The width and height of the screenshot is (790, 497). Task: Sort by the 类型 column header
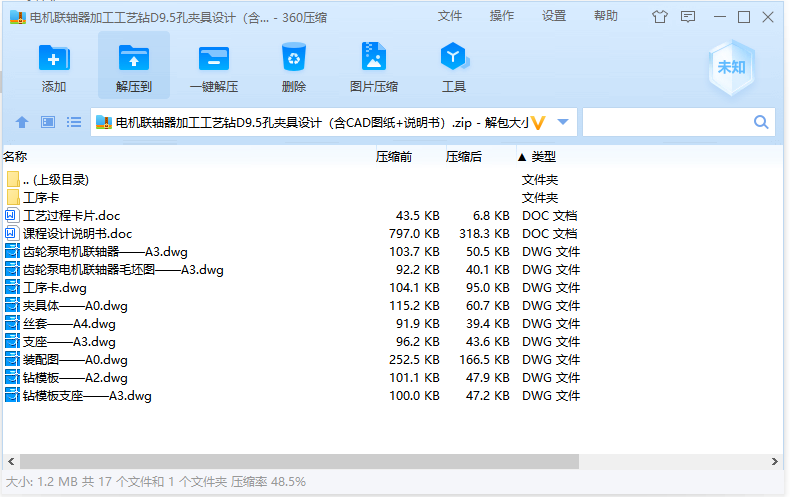[x=544, y=157]
